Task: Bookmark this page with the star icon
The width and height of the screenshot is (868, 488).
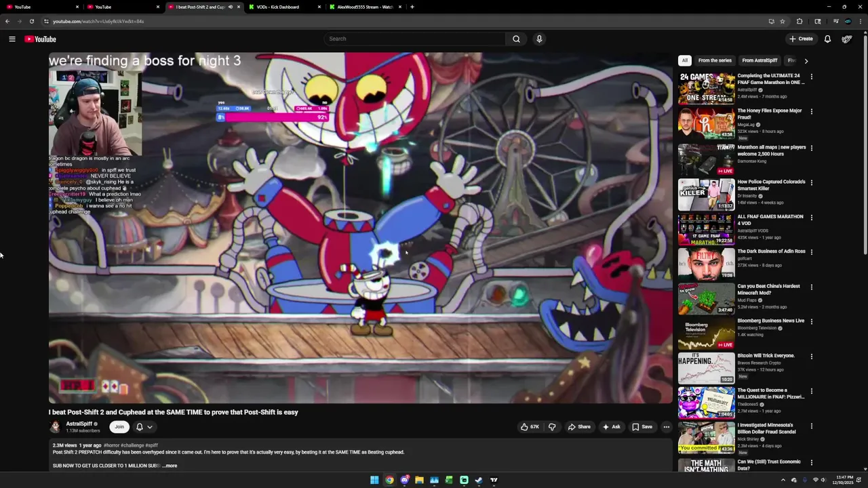Action: click(x=783, y=21)
